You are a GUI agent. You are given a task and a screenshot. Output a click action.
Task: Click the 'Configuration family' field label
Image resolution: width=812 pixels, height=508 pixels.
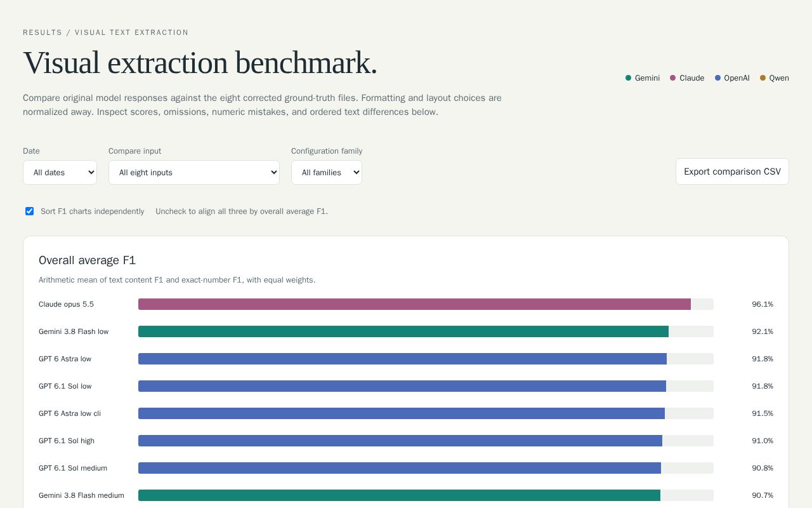327,151
